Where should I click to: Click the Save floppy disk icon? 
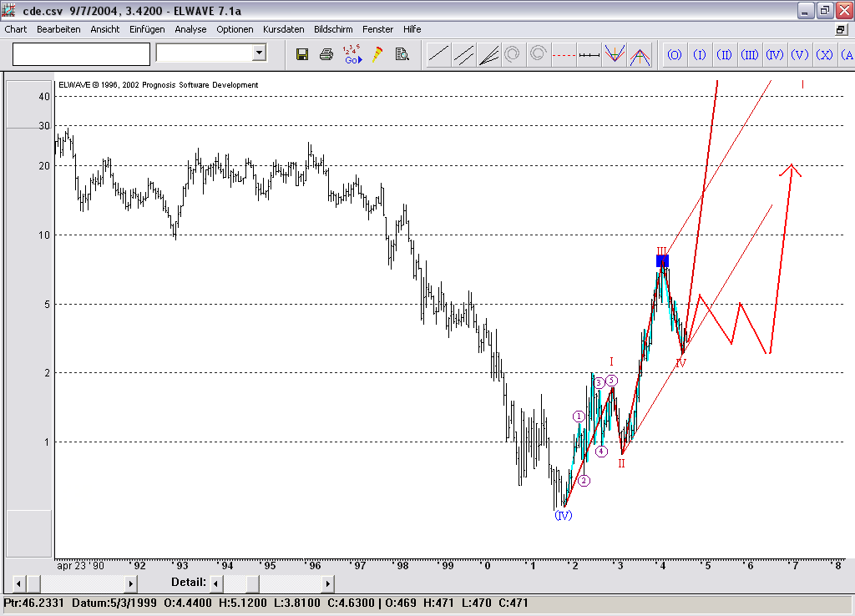pos(302,54)
